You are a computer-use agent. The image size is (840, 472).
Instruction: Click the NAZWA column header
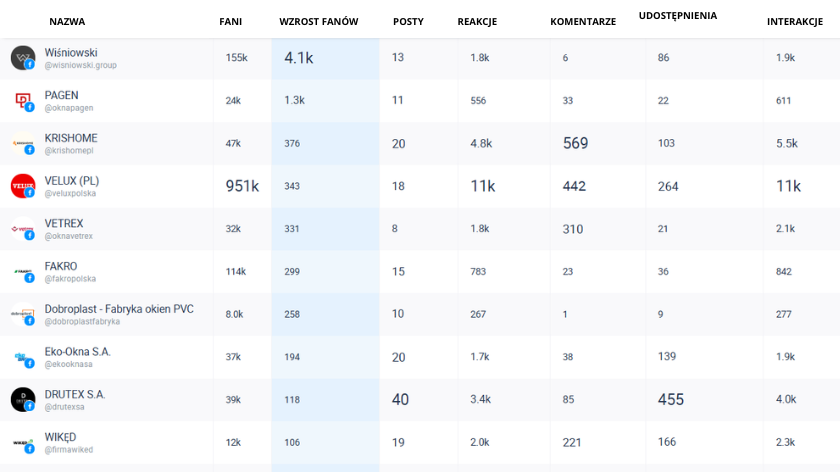67,21
